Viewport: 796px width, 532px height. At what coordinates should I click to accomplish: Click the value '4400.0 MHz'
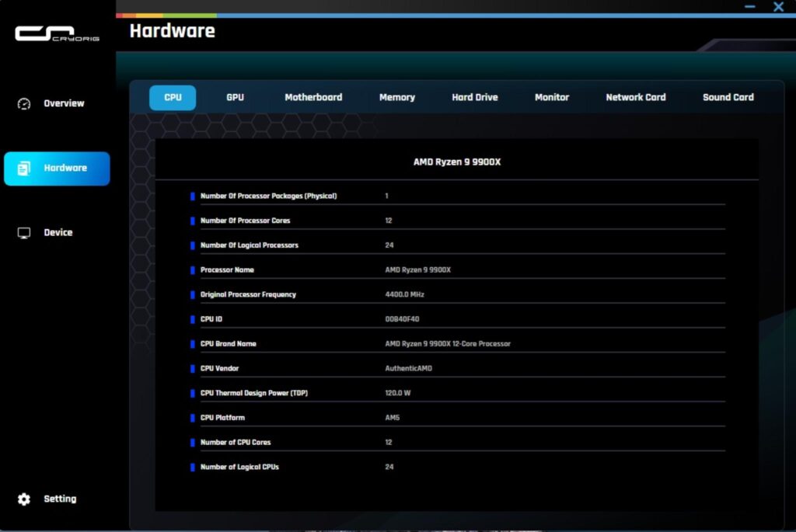(404, 294)
